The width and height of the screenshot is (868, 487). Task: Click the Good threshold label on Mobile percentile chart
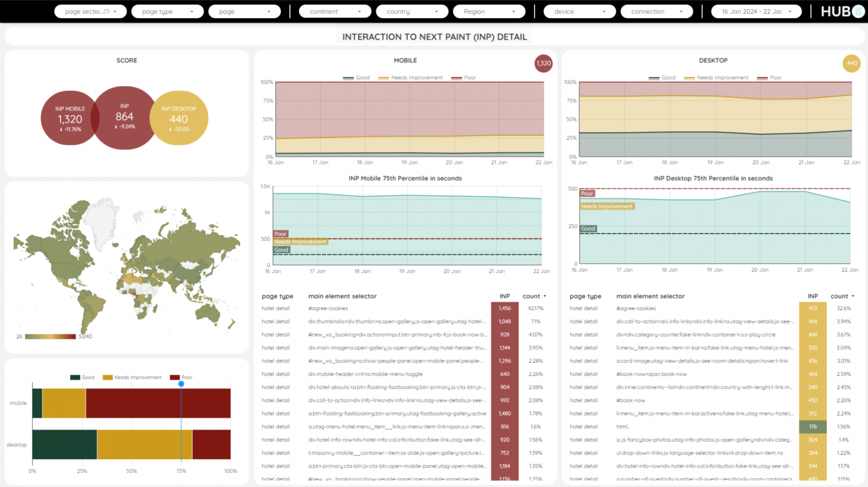pyautogui.click(x=280, y=249)
